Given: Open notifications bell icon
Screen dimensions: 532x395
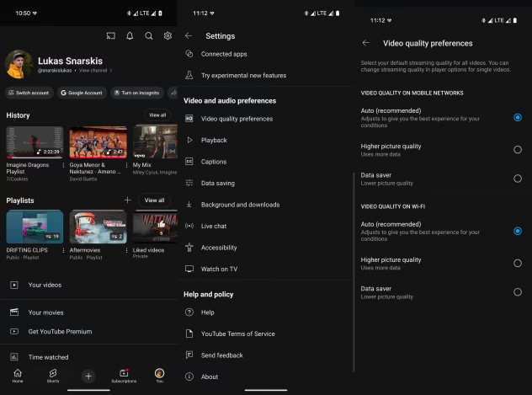Looking at the screenshot, I should [x=130, y=35].
